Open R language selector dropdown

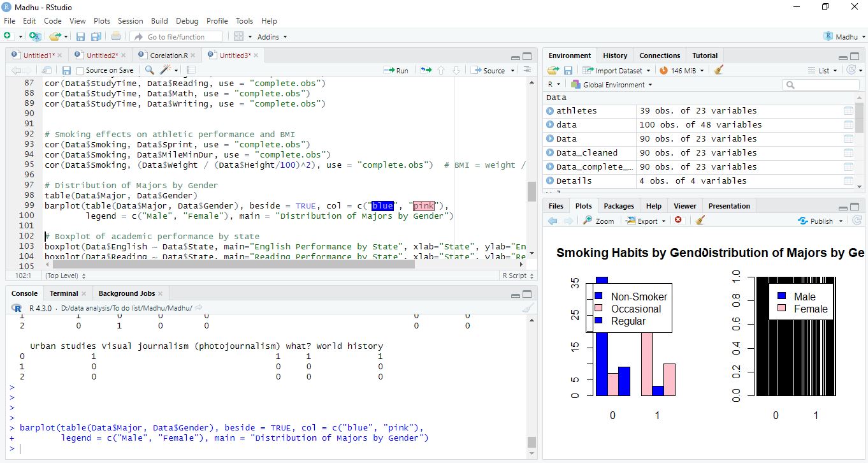coord(554,84)
